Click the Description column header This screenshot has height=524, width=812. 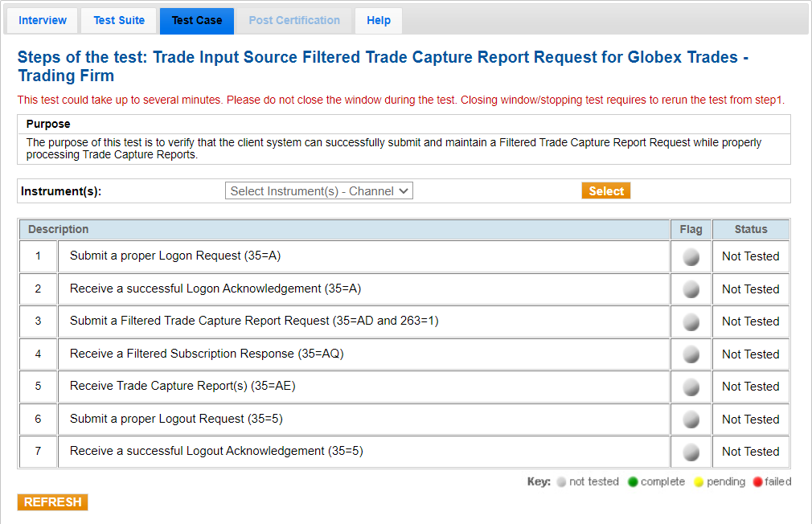point(58,229)
